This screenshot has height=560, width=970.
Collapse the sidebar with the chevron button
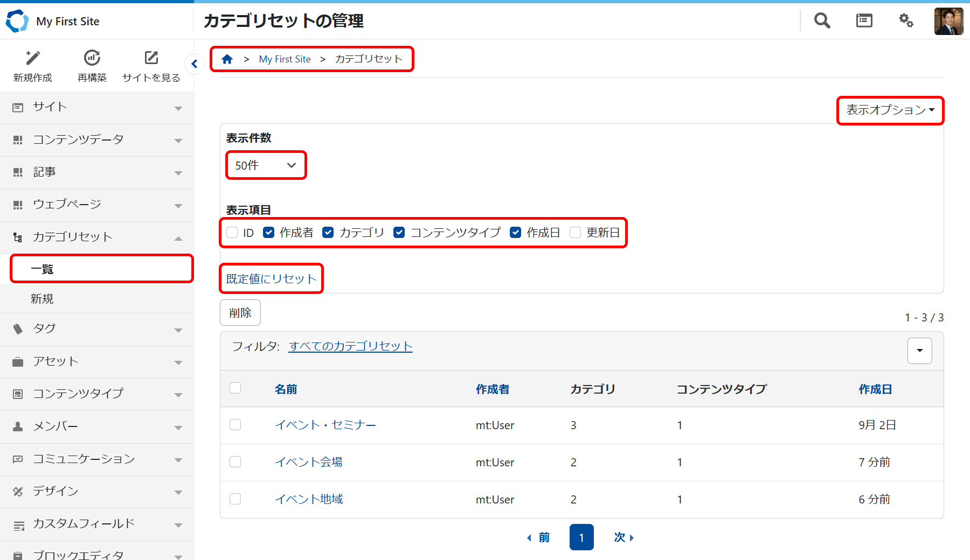coord(195,64)
